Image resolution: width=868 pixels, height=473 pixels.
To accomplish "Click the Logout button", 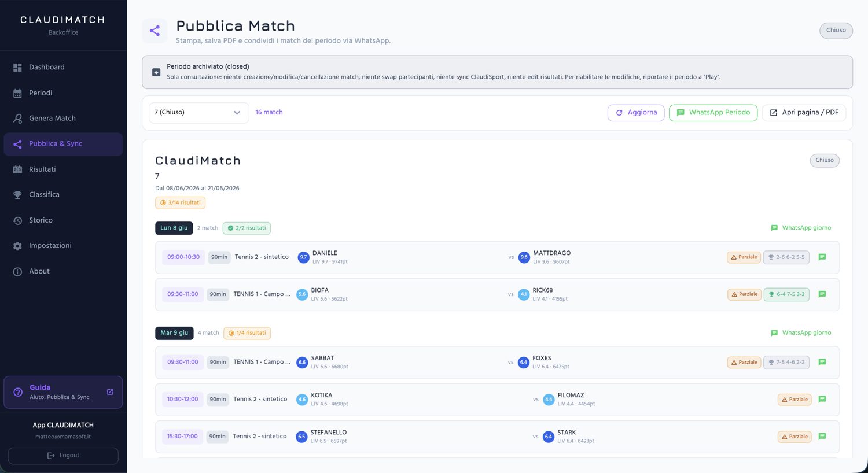I will click(x=63, y=456).
